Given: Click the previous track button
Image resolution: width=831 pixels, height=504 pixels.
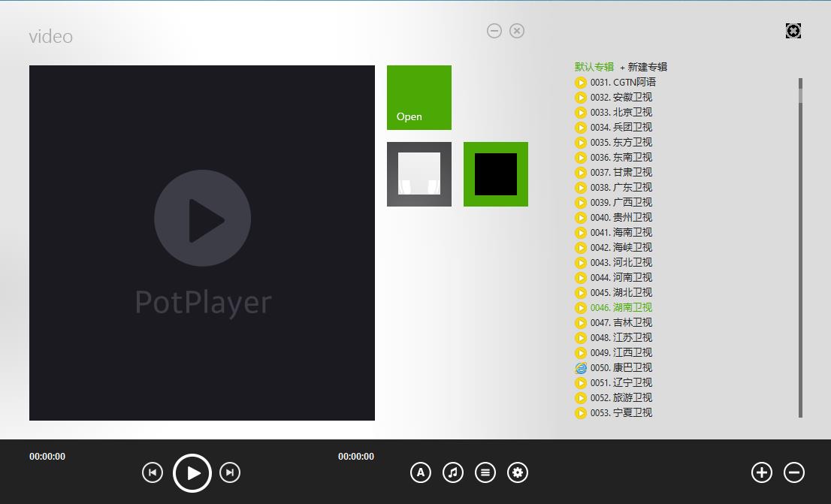Looking at the screenshot, I should 153,472.
